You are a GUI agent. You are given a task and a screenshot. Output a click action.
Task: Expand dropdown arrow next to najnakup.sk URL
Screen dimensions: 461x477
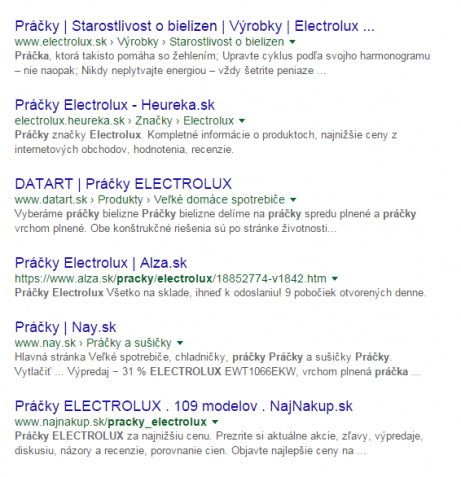[215, 422]
